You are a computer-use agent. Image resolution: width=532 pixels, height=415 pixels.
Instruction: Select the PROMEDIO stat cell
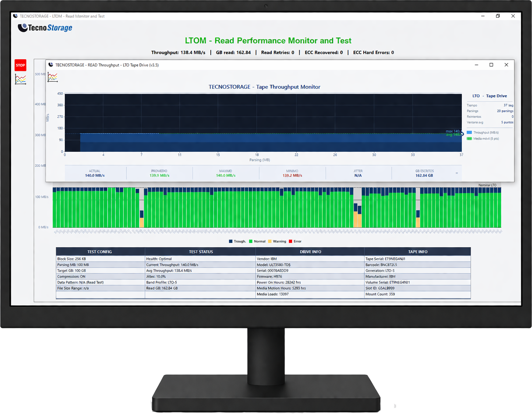(160, 173)
